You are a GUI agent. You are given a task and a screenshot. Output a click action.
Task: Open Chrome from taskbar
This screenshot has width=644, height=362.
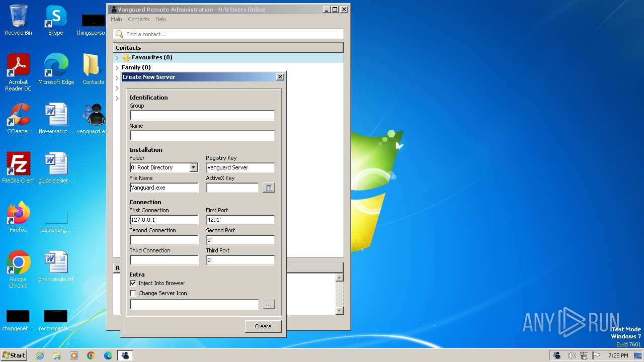[x=91, y=355]
